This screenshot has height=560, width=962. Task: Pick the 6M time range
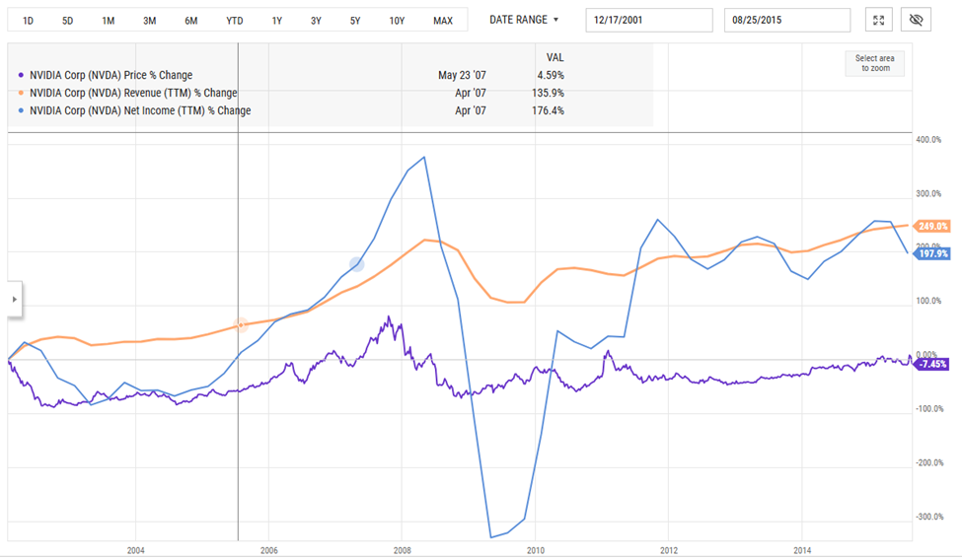pyautogui.click(x=190, y=21)
